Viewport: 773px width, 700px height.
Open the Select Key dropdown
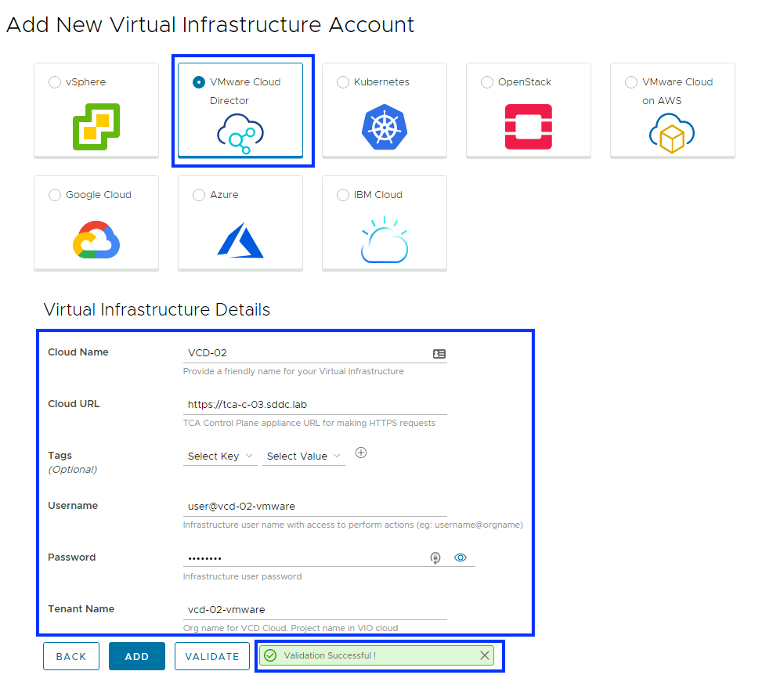(x=221, y=456)
